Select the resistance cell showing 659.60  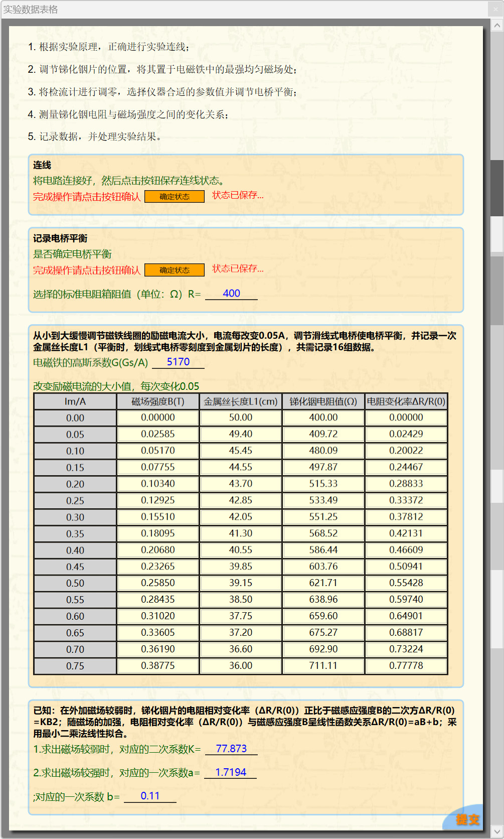(323, 616)
